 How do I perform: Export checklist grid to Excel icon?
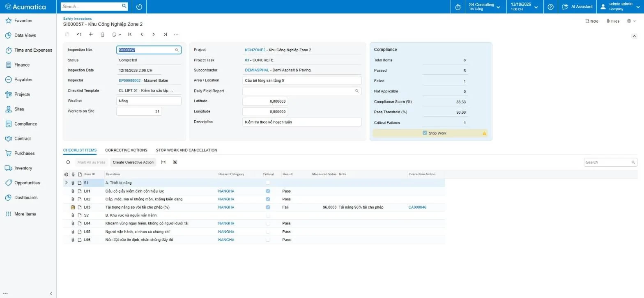point(175,162)
